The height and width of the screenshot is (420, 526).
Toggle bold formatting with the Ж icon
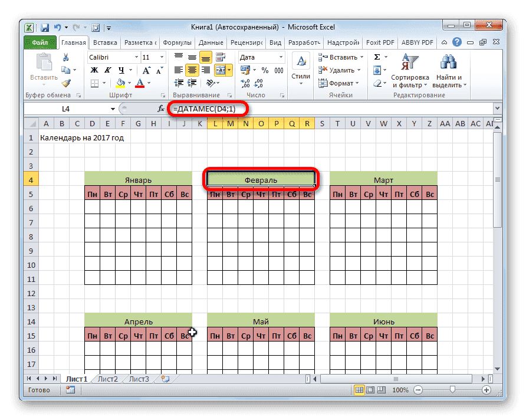[x=96, y=68]
